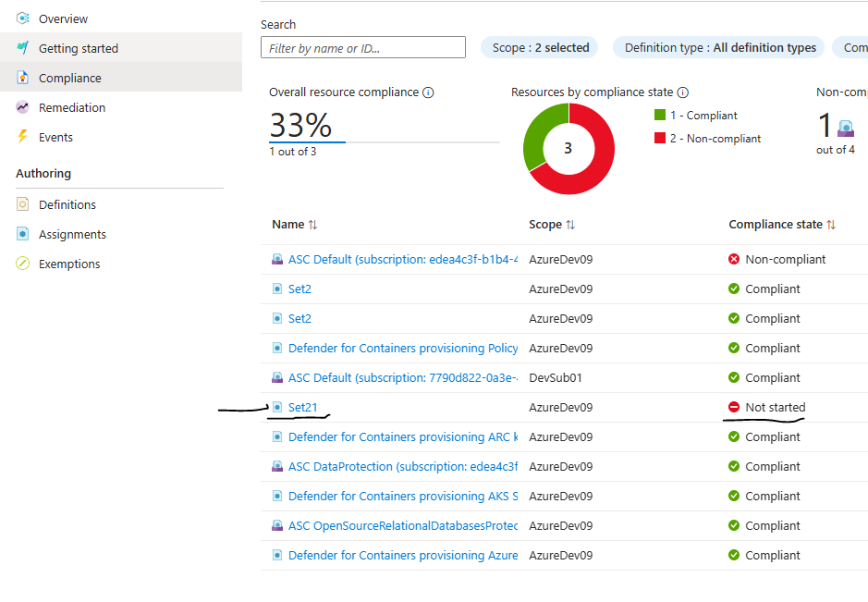This screenshot has width=868, height=602.
Task: Open Defender for Containers provisioning ARC link
Action: [403, 437]
